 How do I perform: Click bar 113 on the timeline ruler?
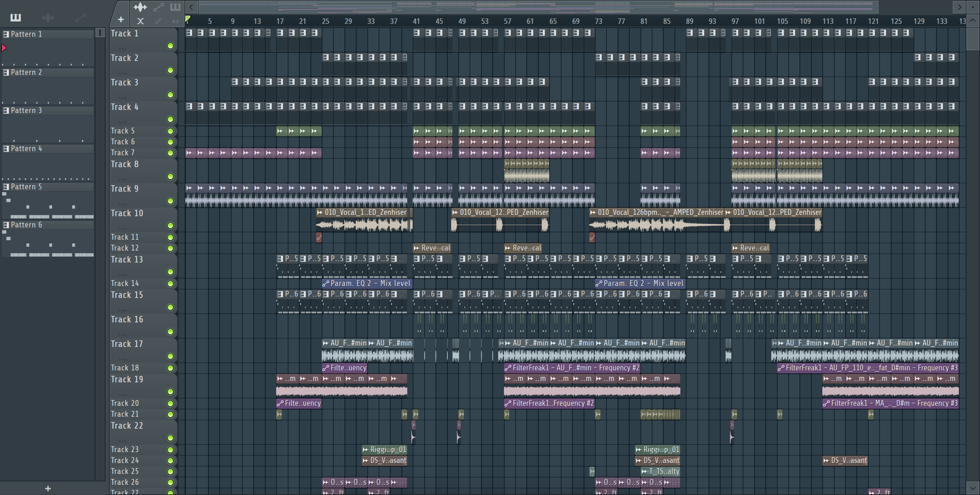[x=828, y=21]
